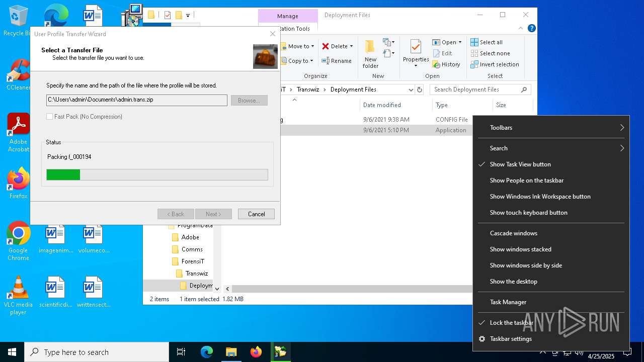Click the Select none icon

pos(474,53)
